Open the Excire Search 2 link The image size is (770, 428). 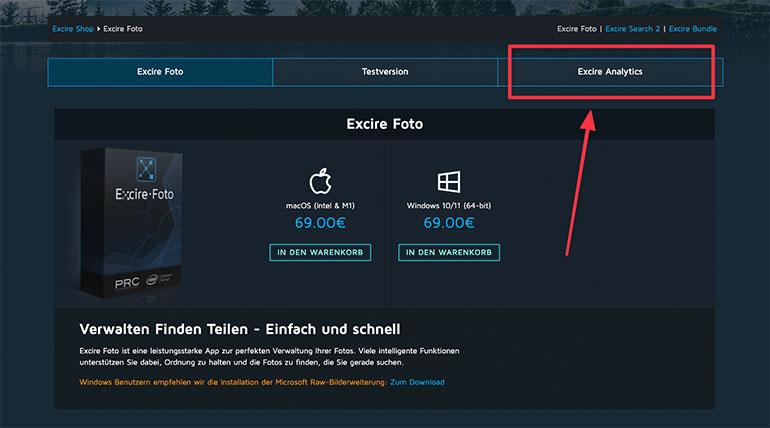pyautogui.click(x=632, y=29)
